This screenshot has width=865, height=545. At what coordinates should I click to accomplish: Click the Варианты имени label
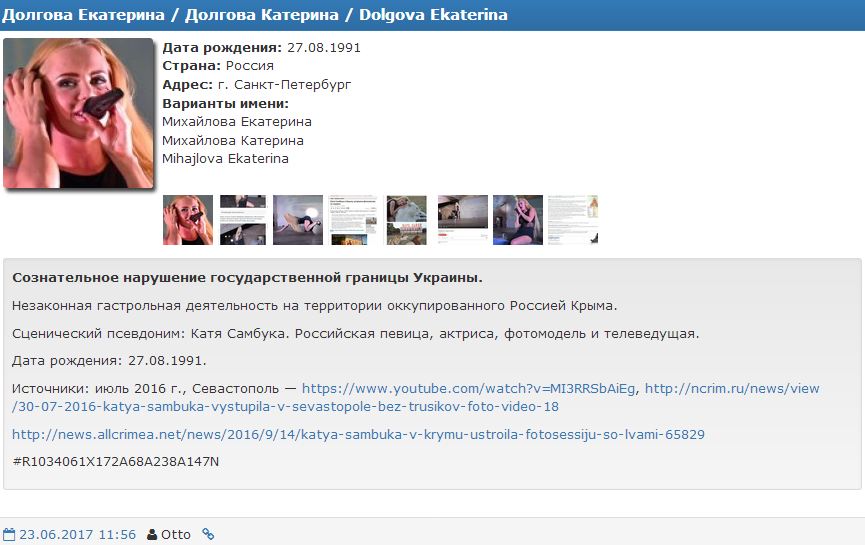(225, 104)
